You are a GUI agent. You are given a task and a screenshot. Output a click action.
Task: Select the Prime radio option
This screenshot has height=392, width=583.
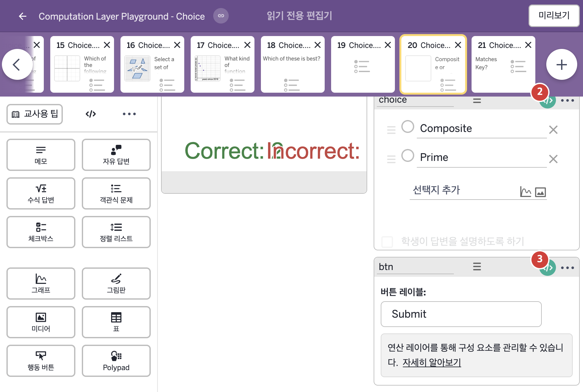pos(408,155)
